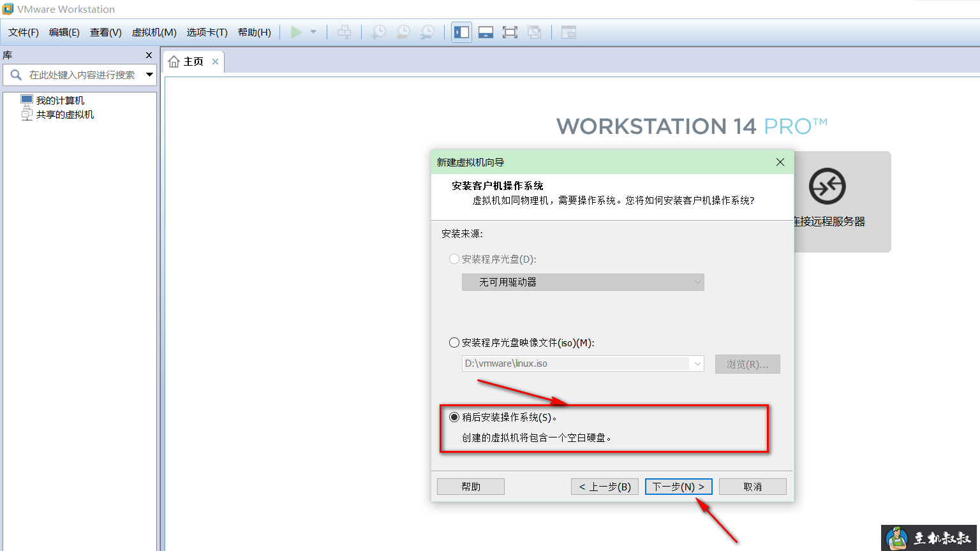Select 安装程序光盘(D) radio button

click(x=454, y=259)
